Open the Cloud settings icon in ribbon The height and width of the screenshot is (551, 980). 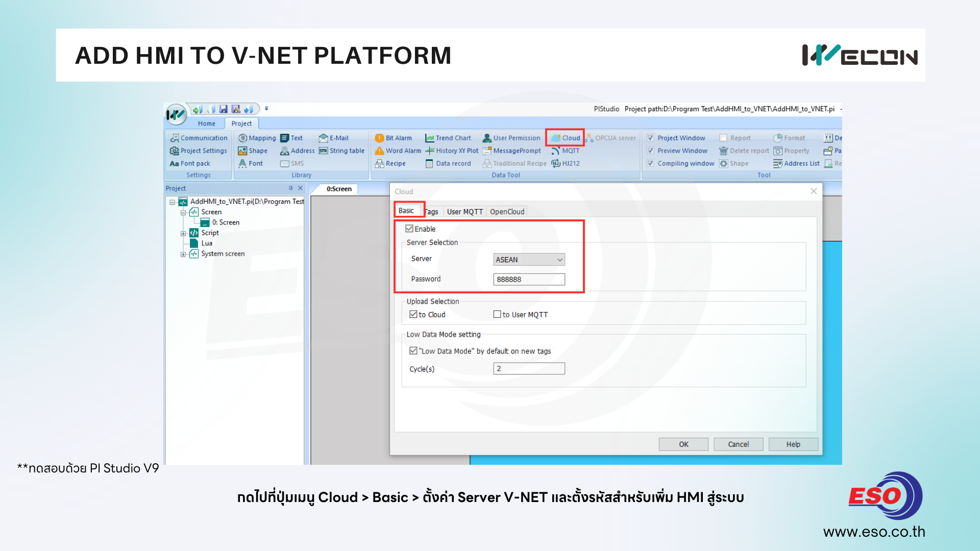coord(557,138)
